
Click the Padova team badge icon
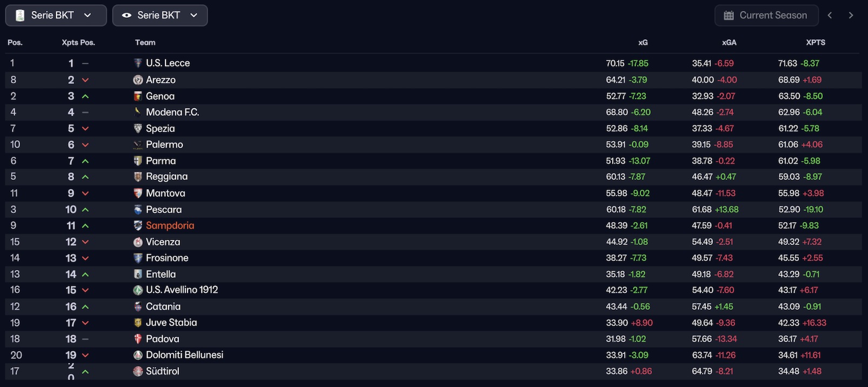coord(138,339)
